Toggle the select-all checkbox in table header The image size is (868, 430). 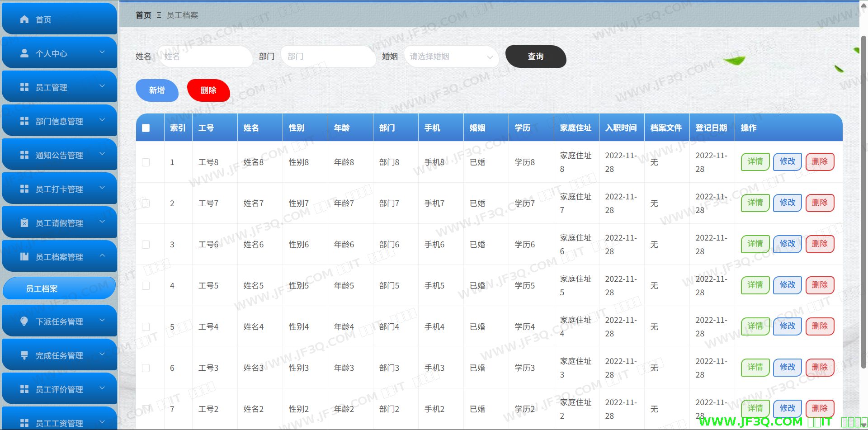click(x=146, y=128)
